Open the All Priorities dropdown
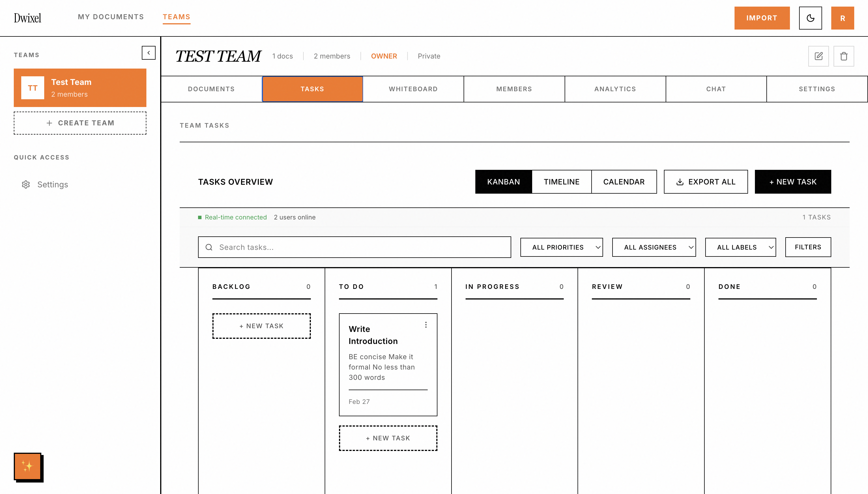868x494 pixels. tap(561, 247)
